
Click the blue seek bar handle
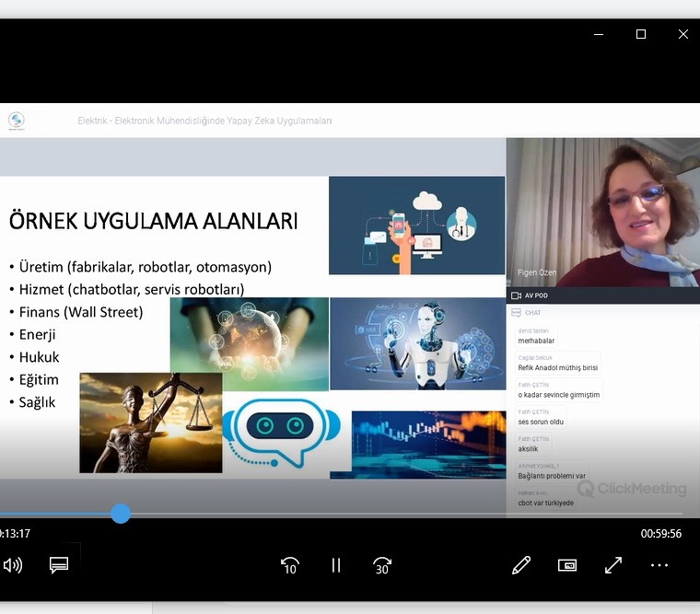point(121,514)
